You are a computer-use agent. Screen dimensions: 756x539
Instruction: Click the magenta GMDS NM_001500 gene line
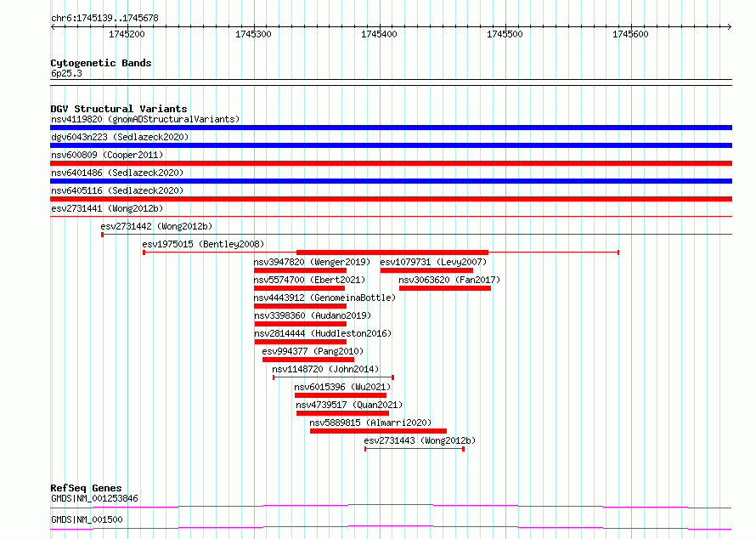tap(391, 527)
